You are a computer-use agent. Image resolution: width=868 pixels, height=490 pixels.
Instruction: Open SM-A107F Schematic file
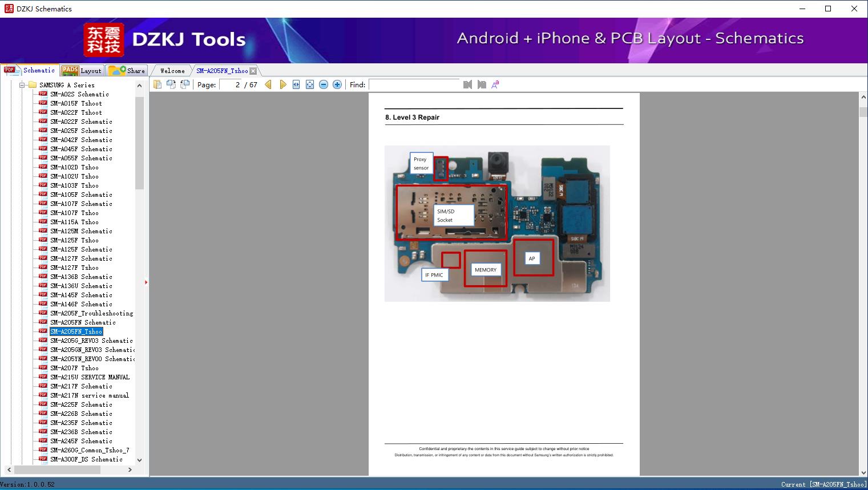pos(81,204)
